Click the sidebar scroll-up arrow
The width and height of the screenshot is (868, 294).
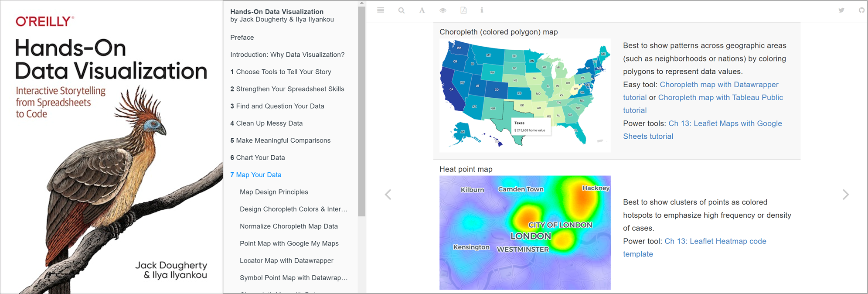click(361, 3)
